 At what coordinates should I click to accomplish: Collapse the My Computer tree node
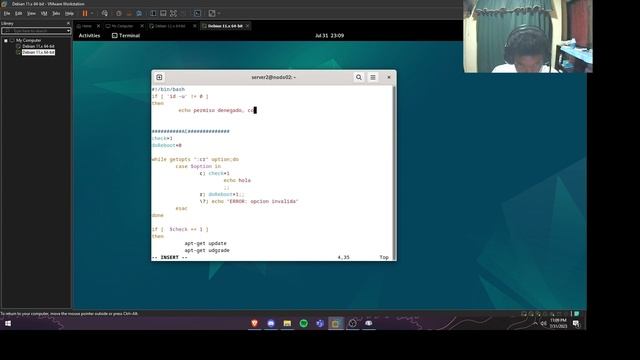(x=6, y=40)
